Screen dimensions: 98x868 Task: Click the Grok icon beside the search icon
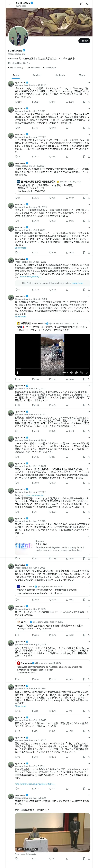pyautogui.click(x=81, y=4)
